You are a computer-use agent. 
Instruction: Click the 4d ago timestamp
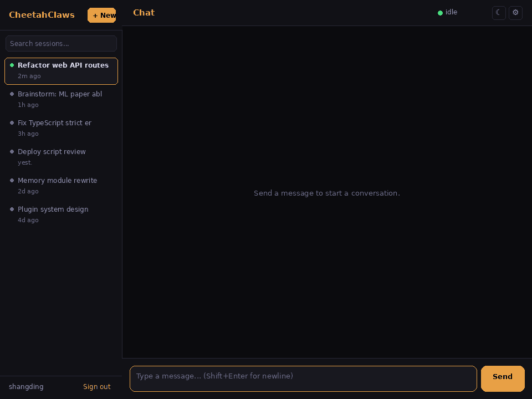28,220
